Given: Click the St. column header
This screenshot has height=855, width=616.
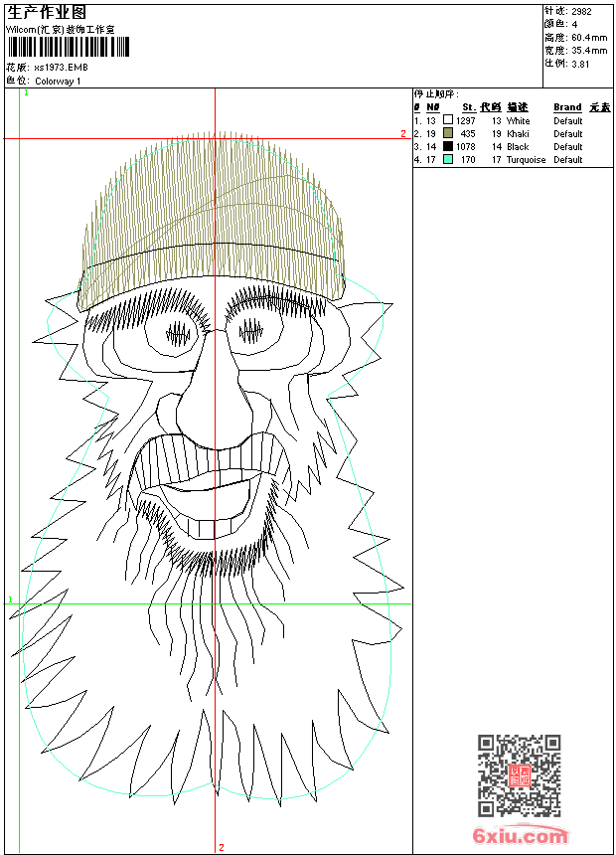Looking at the screenshot, I should [468, 107].
